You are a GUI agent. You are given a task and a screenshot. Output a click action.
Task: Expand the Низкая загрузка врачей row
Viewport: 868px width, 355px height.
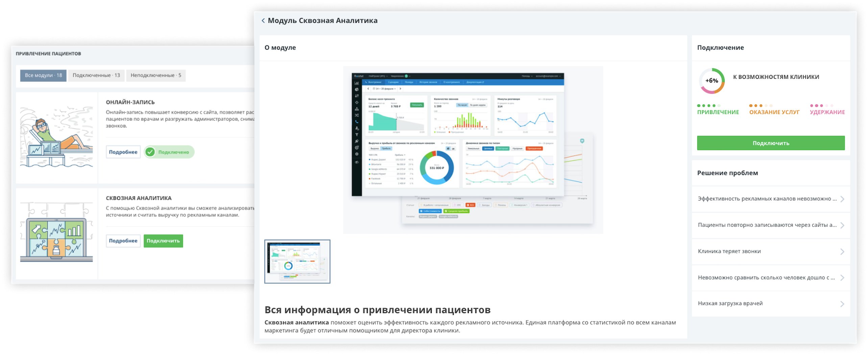771,304
